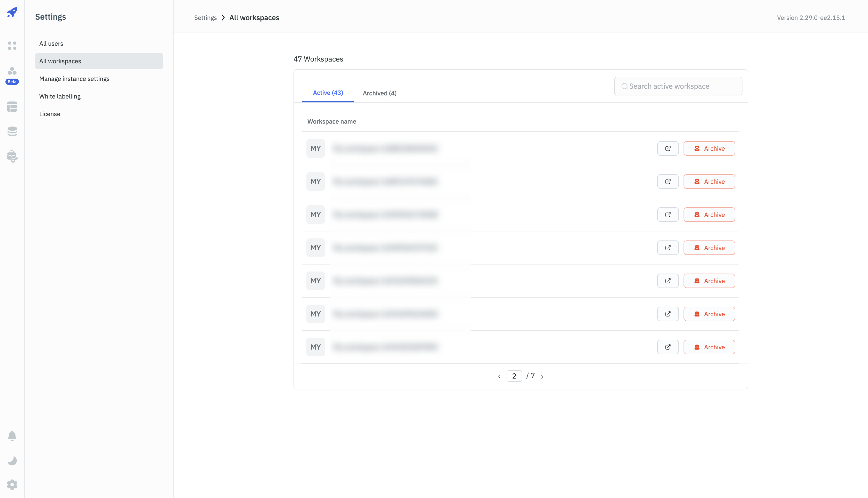The height and width of the screenshot is (498, 868).
Task: Archive the first workspace in list
Action: click(x=709, y=148)
